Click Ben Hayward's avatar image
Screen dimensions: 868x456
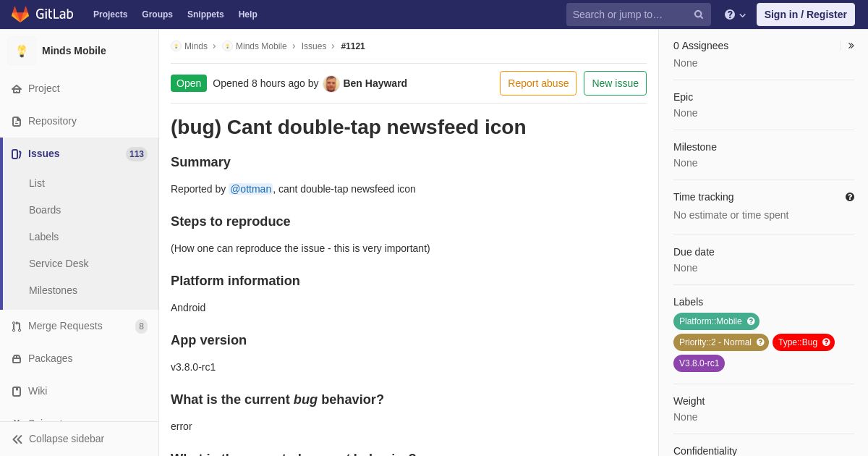(x=331, y=83)
